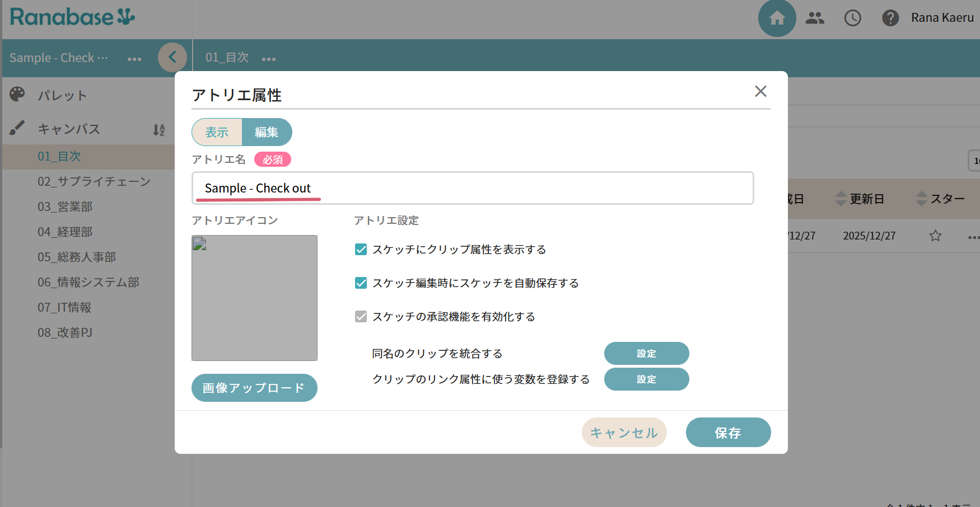The width and height of the screenshot is (980, 507).
Task: Click the 画像アップロード button
Action: click(254, 388)
